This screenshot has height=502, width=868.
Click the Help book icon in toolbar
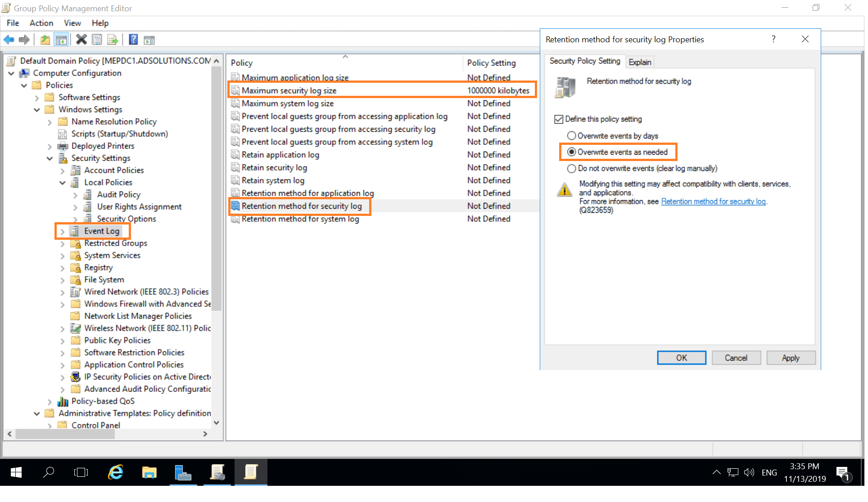click(132, 40)
